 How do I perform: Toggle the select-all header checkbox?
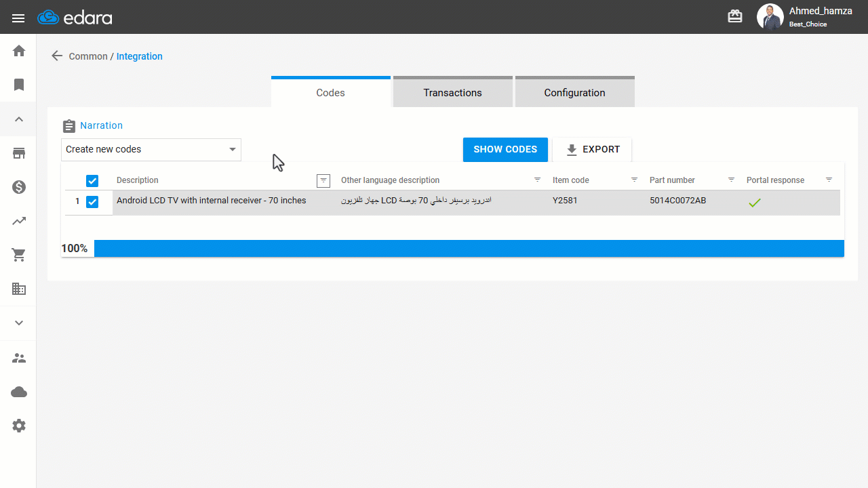click(92, 181)
